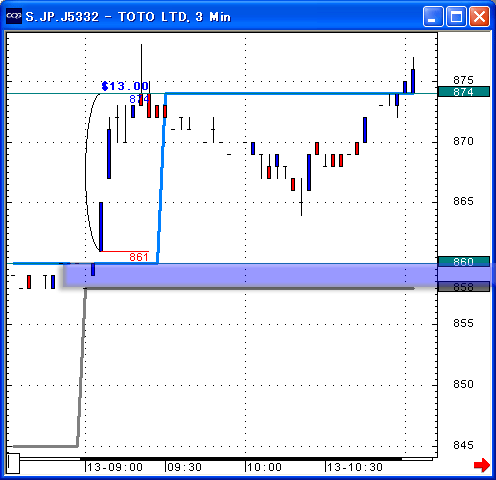The height and width of the screenshot is (480, 496).
Task: Click the tall blue opening candle near 09:00
Action: coord(101,227)
